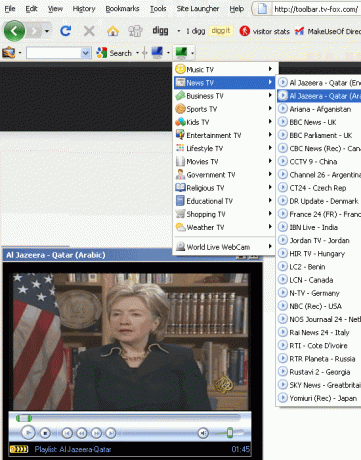
Task: Click the video frame in the player
Action: 131,342
